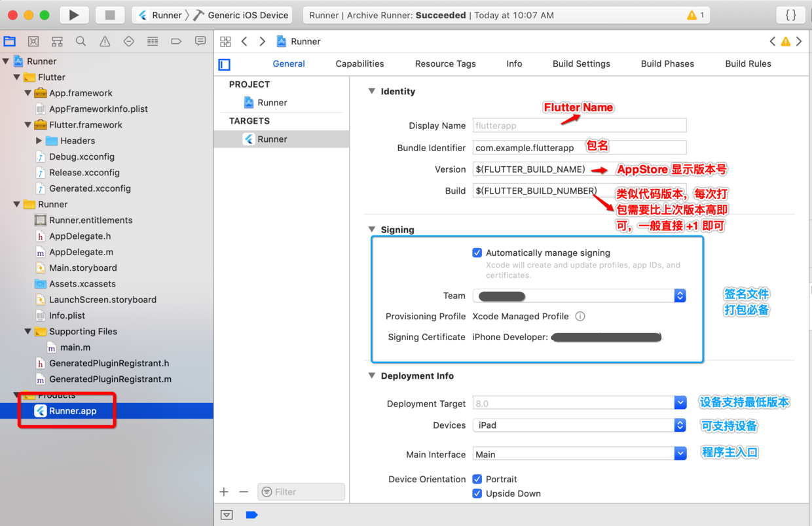Click the Version field

coord(580,169)
